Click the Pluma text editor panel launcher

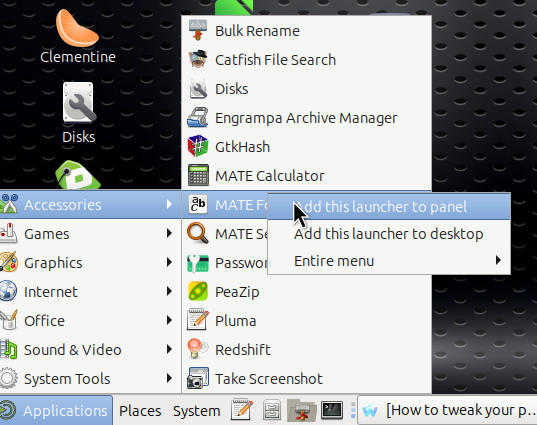tap(242, 410)
